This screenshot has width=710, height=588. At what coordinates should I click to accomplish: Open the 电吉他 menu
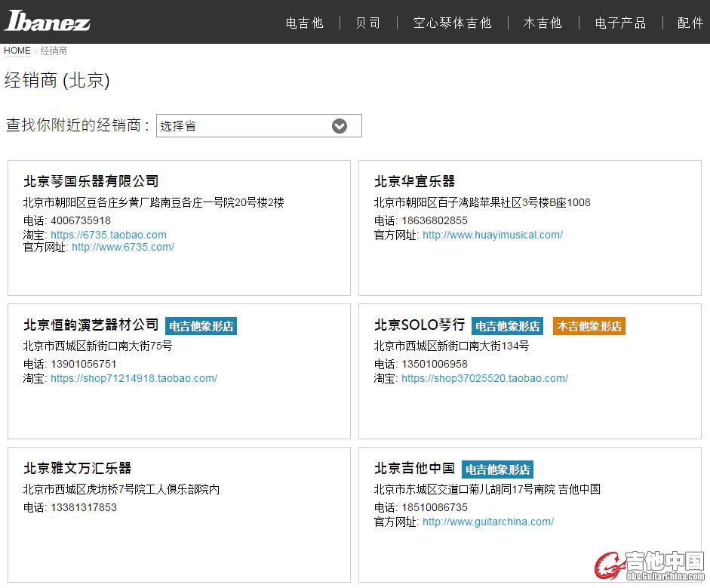pos(304,23)
